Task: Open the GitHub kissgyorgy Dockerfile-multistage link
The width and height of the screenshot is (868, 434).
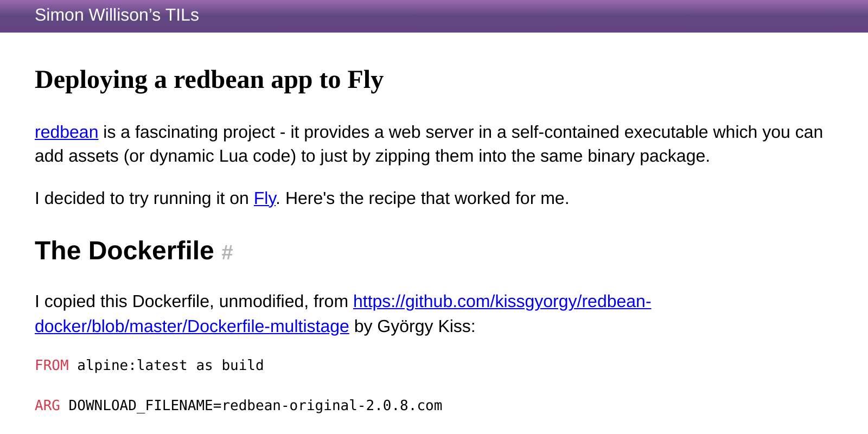Action: 343,314
